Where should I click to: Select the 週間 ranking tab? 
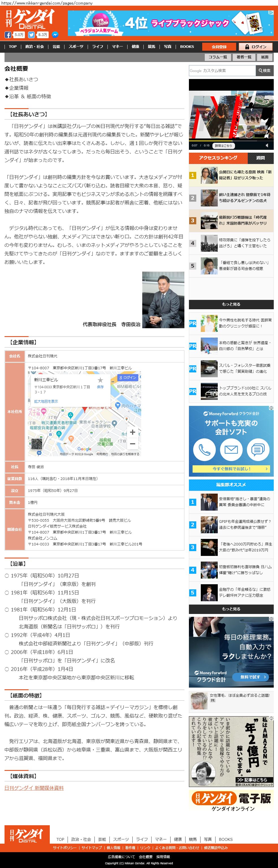pos(260,158)
